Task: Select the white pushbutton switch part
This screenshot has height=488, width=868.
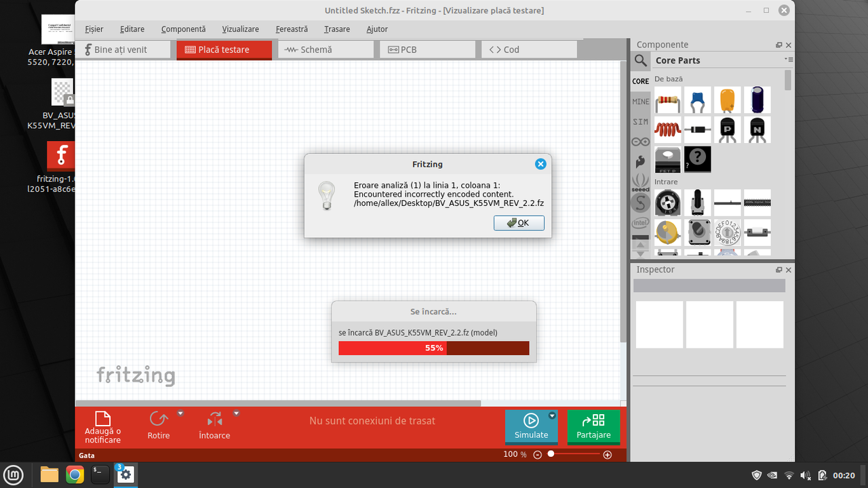Action: tap(757, 232)
